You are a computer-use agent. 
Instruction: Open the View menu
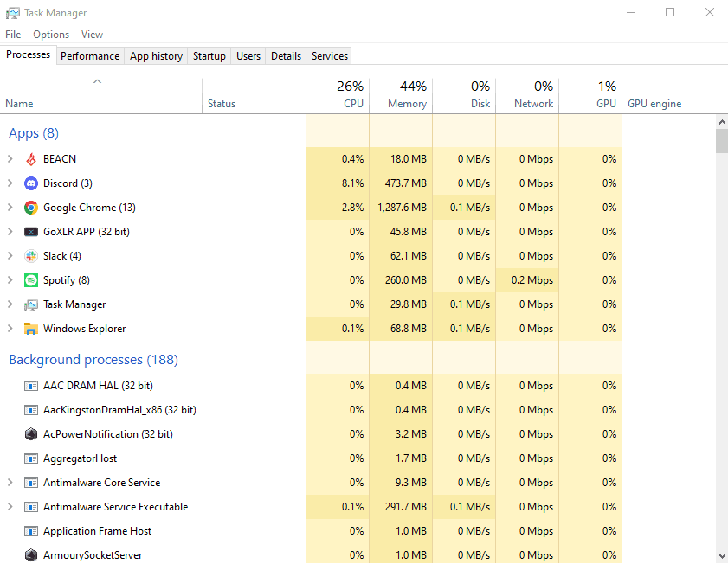tap(92, 35)
